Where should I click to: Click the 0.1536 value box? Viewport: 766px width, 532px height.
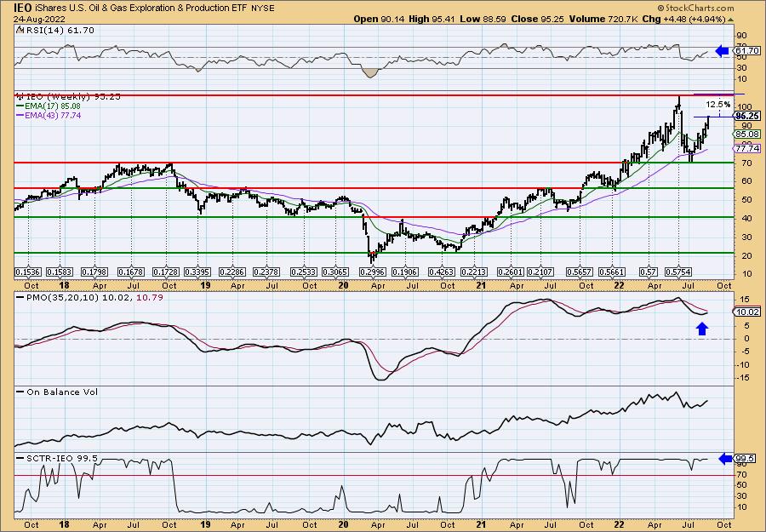[28, 272]
